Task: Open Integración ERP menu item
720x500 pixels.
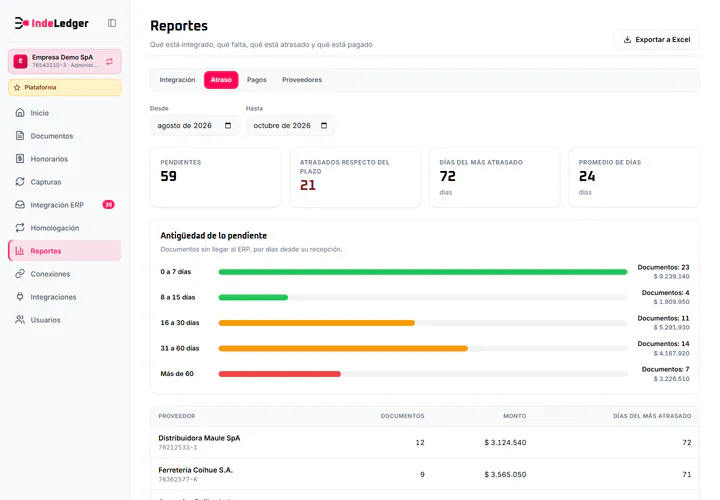Action: tap(65, 204)
